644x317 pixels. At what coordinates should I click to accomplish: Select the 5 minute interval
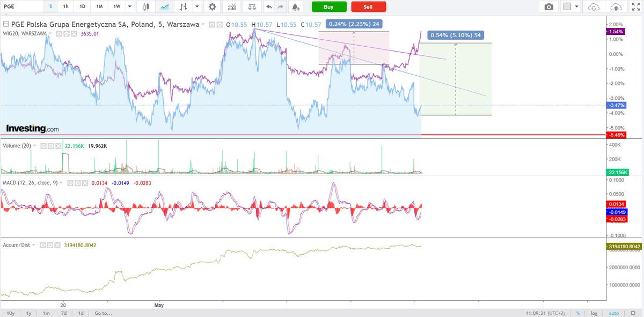pos(51,7)
